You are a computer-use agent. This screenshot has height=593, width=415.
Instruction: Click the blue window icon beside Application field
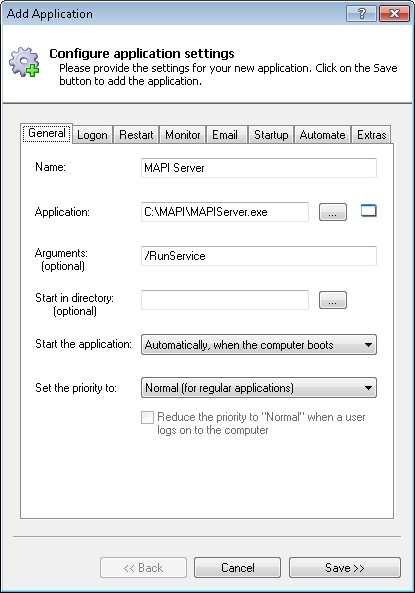368,211
